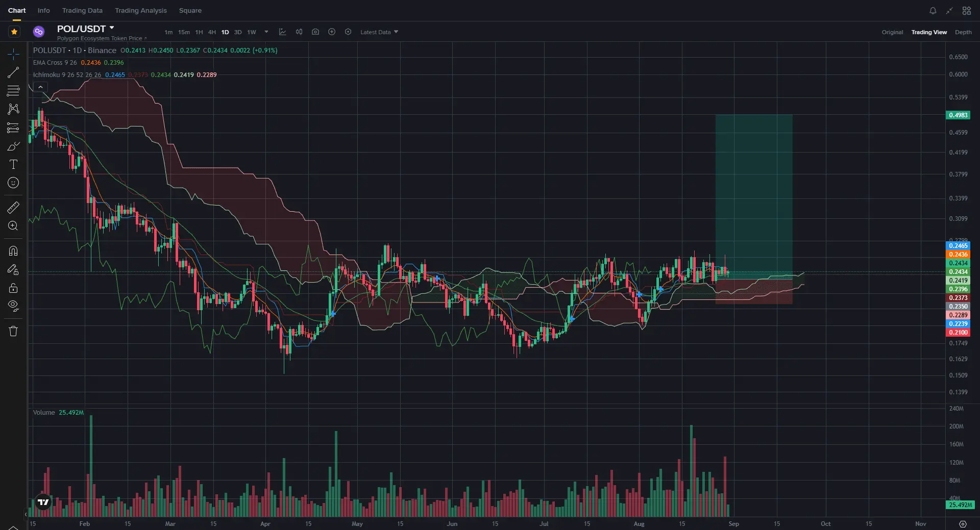Click the Volume indicator label
The height and width of the screenshot is (530, 980).
(x=44, y=412)
